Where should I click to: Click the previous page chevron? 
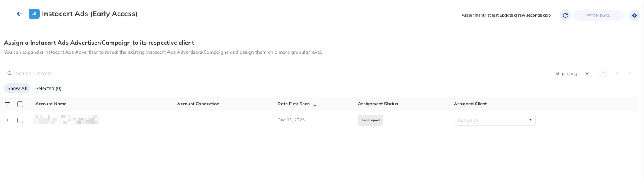(x=616, y=74)
